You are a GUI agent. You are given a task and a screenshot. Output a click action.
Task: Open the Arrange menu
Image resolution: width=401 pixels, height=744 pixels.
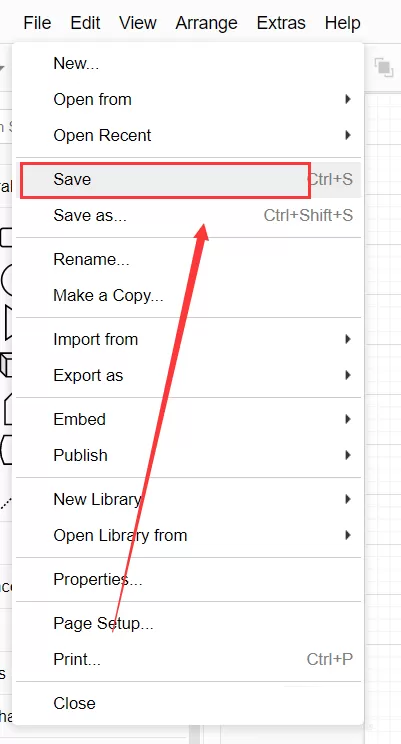[x=206, y=22]
